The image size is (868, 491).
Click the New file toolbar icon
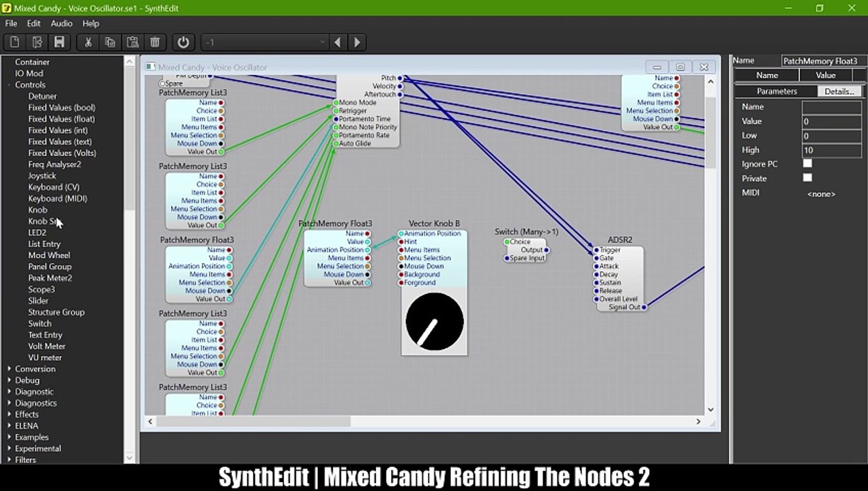pos(14,42)
